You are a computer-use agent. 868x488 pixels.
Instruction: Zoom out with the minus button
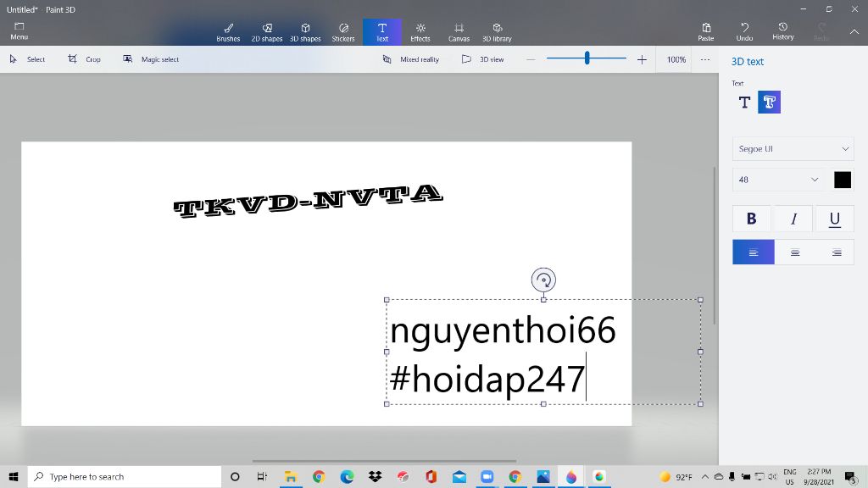point(531,59)
